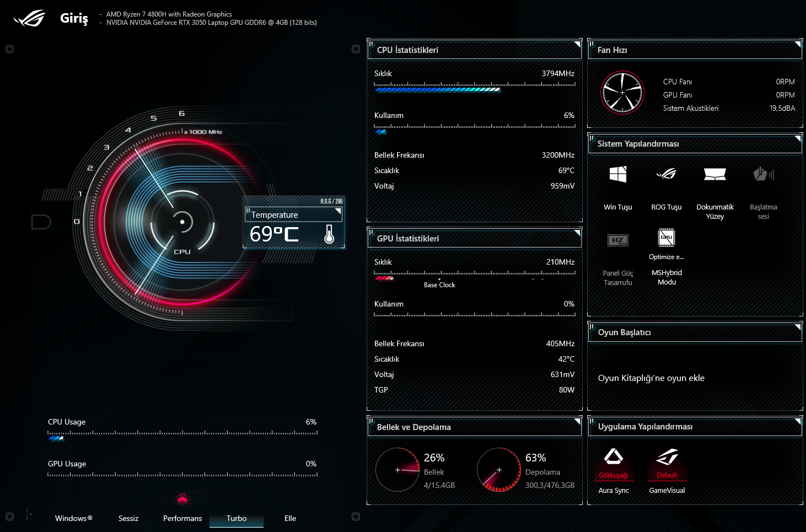
Task: Click the red chevron above the mode tabs
Action: click(182, 499)
